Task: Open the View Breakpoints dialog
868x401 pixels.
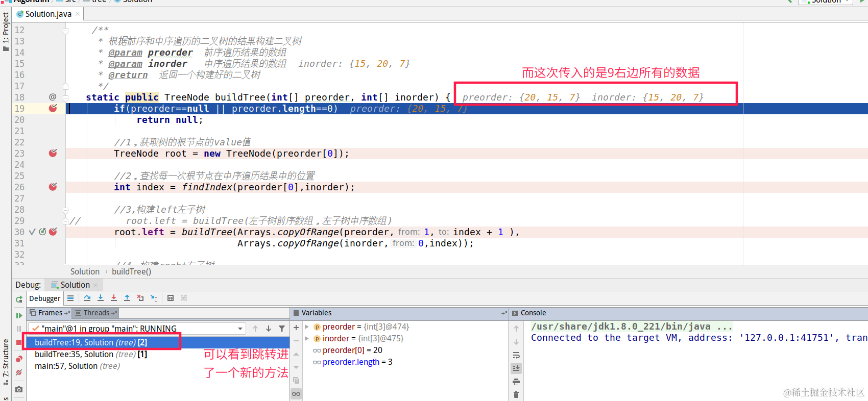Action: (19, 359)
